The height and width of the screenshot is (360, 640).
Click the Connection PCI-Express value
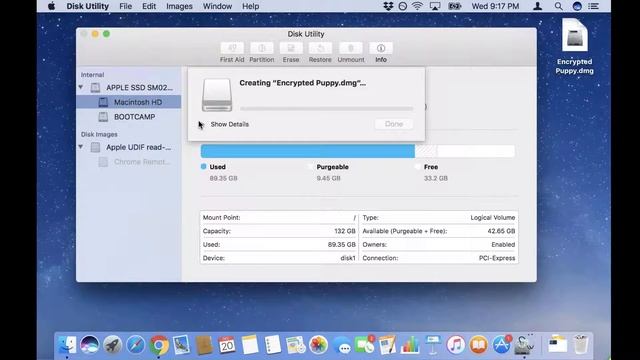(497, 258)
